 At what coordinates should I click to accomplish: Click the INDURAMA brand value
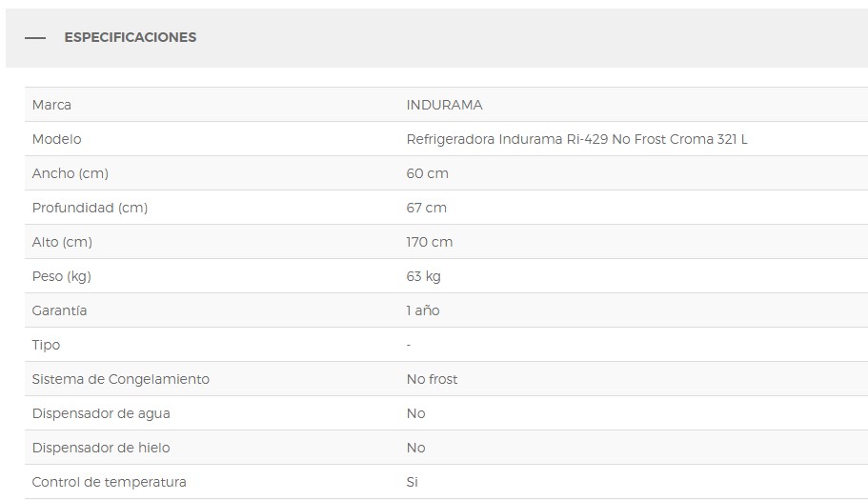point(444,105)
